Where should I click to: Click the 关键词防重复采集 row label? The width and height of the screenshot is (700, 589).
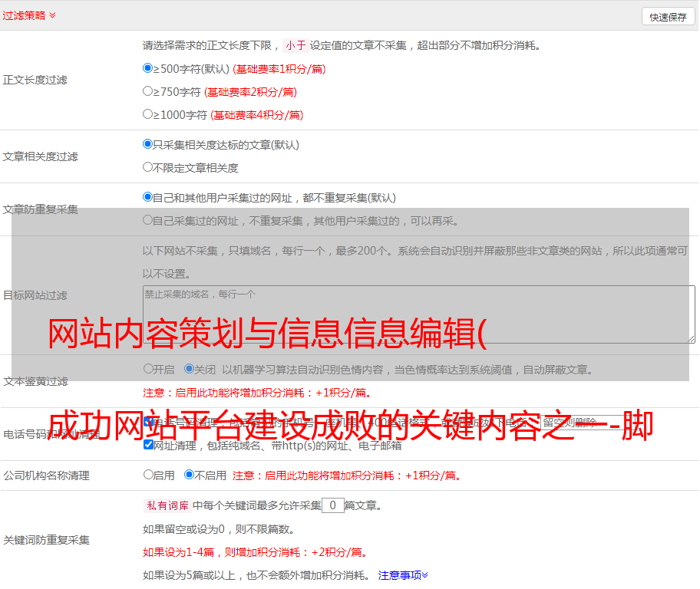pos(46,541)
